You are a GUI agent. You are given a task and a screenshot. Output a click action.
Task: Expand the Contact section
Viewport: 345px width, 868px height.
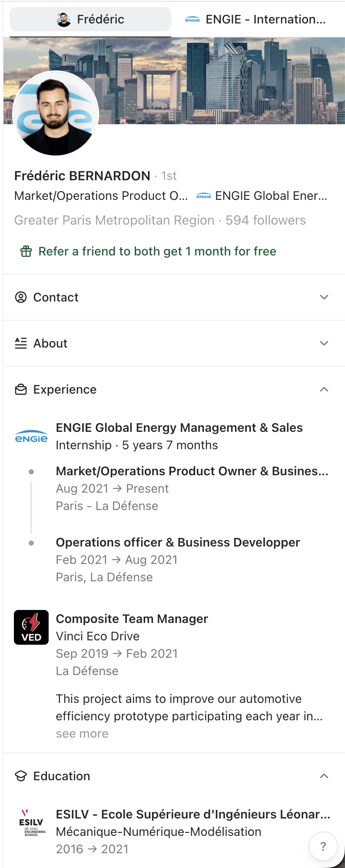174,297
